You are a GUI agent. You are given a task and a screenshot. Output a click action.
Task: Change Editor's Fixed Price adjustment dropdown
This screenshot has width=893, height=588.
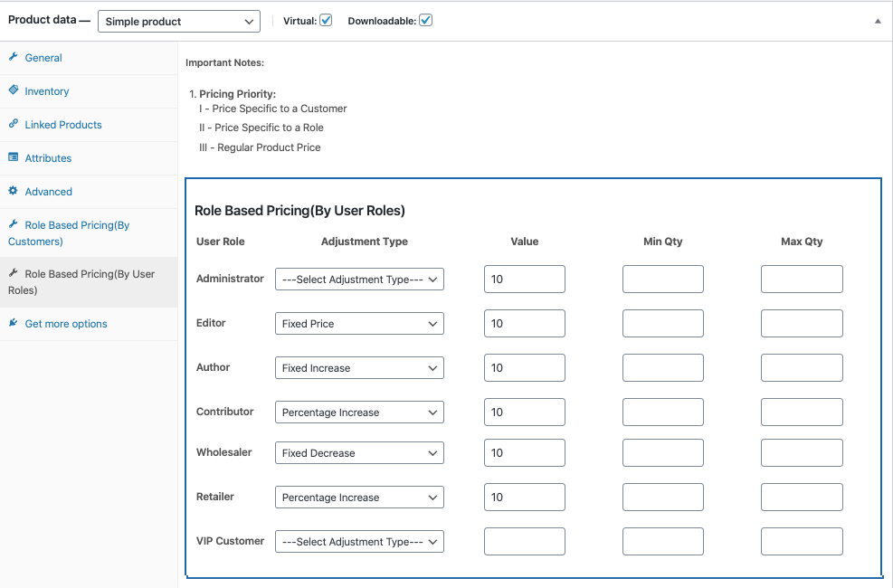pyautogui.click(x=359, y=323)
